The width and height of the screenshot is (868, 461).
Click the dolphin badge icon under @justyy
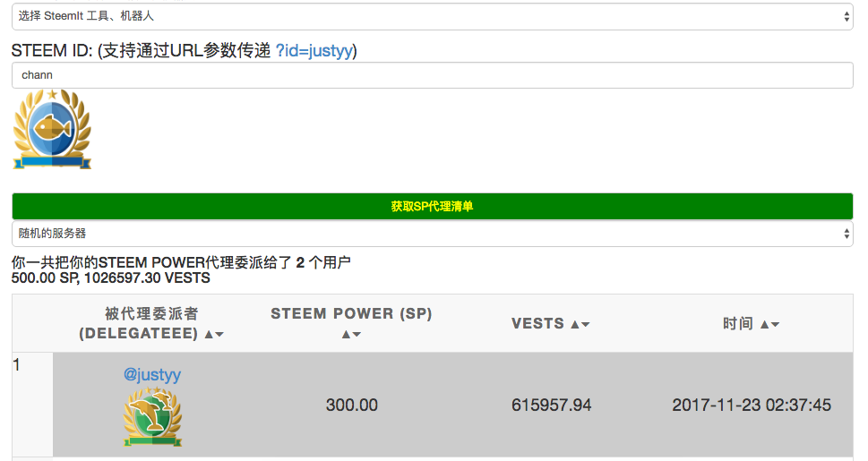152,417
